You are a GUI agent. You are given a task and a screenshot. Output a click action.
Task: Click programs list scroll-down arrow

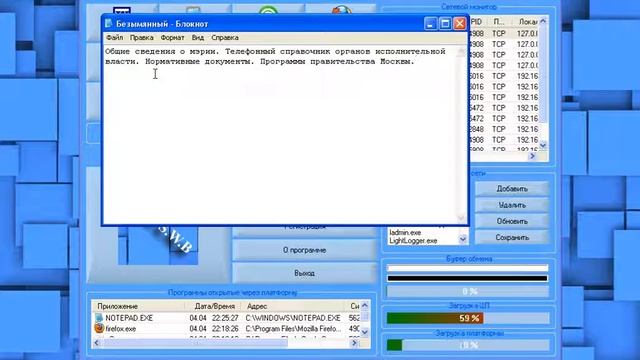pos(365,333)
